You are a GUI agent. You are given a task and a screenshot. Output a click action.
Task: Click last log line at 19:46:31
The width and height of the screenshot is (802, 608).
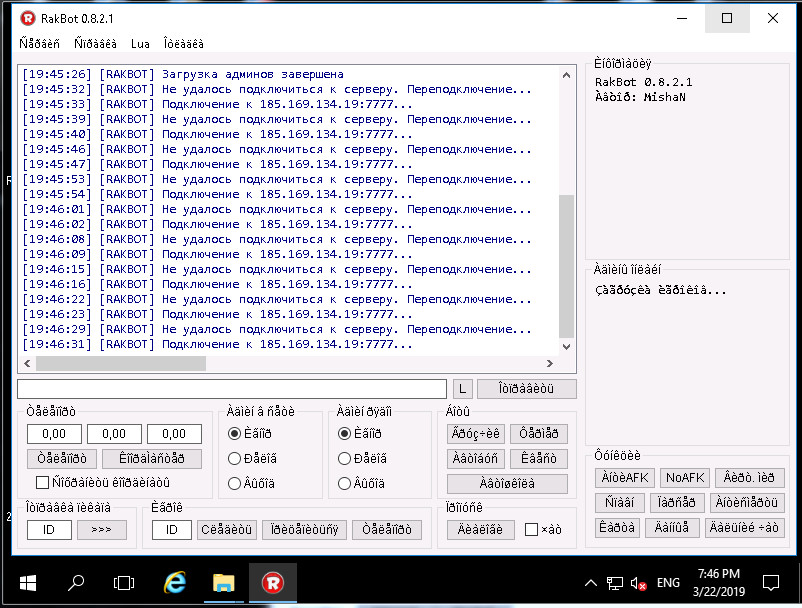tap(217, 344)
